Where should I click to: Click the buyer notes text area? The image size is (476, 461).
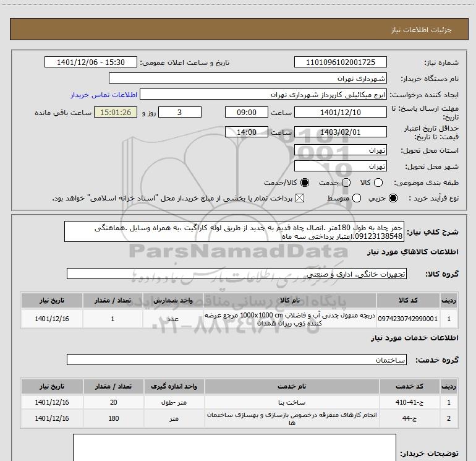pos(234,447)
